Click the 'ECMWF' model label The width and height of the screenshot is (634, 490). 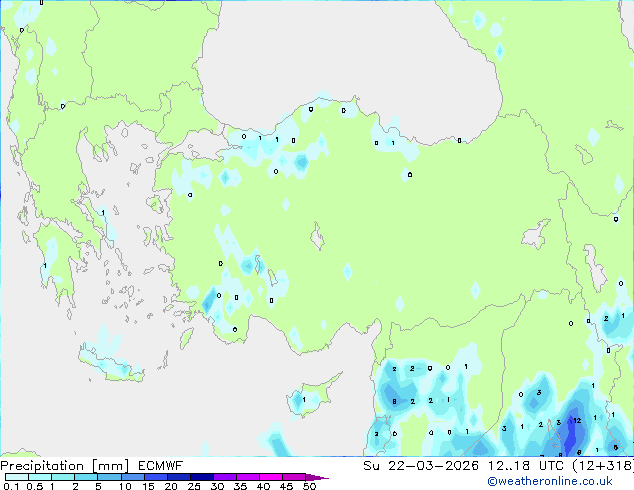click(x=161, y=466)
